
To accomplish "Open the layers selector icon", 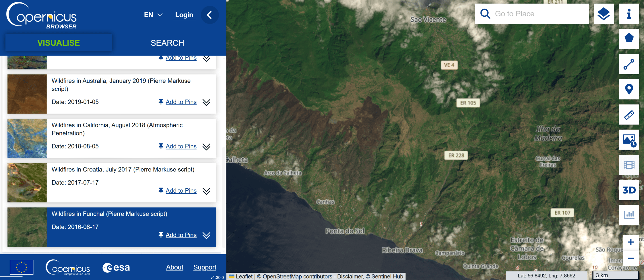I will pos(603,14).
